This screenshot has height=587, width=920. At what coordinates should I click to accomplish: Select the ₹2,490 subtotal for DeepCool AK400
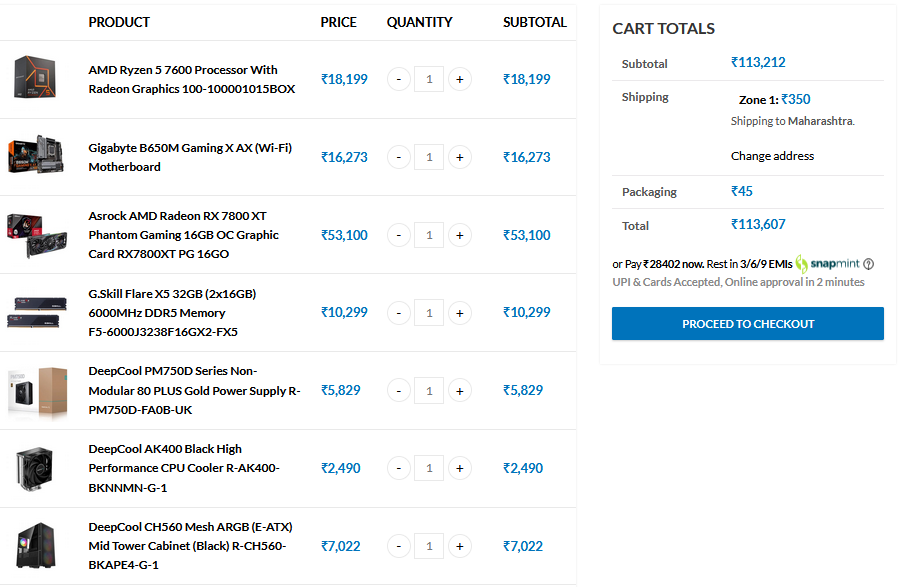click(523, 468)
